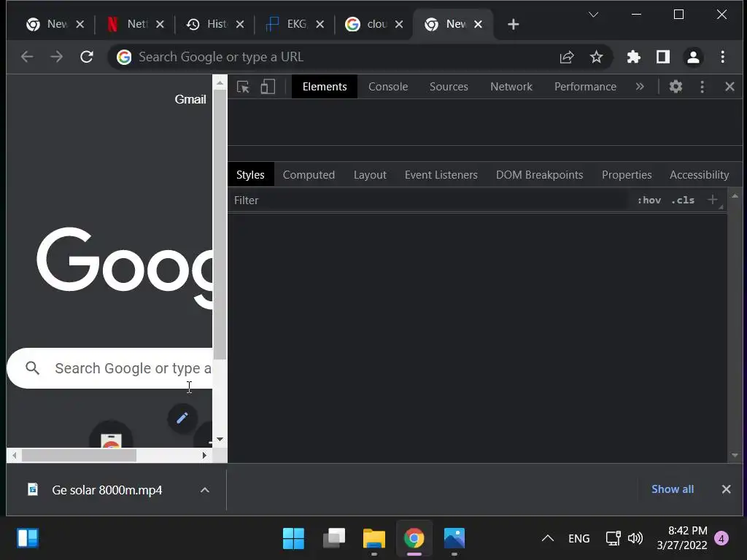This screenshot has width=747, height=560.
Task: Open the Gmail link
Action: pyautogui.click(x=190, y=99)
